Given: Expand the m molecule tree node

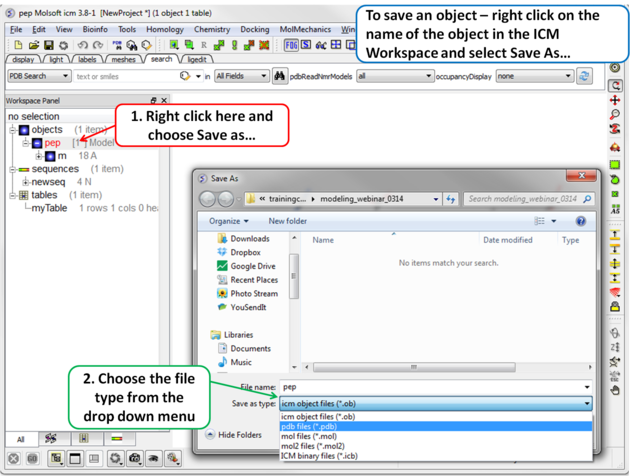Looking at the screenshot, I should pos(38,156).
